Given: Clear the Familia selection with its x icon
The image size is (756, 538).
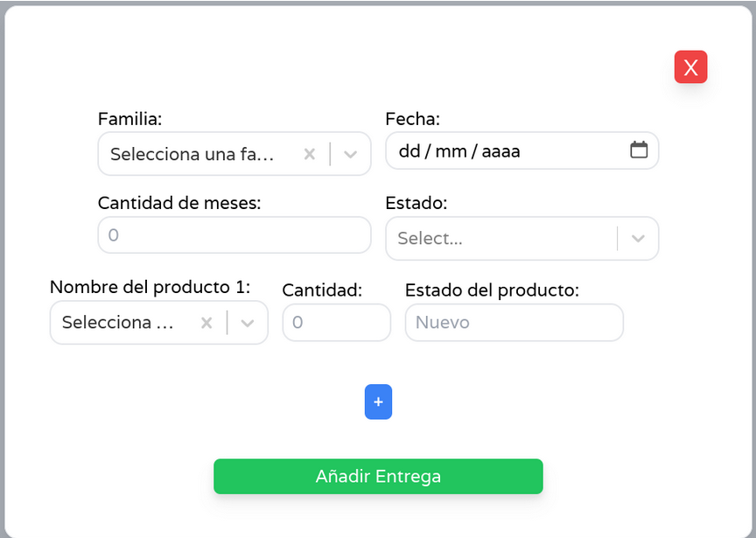Looking at the screenshot, I should click(309, 154).
